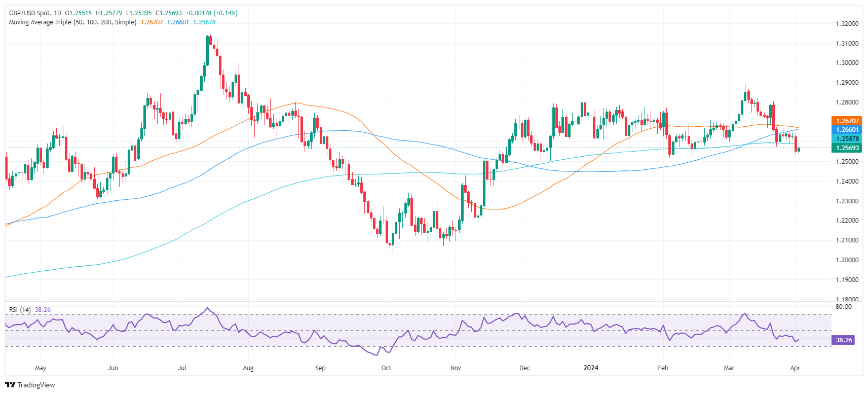This screenshot has height=394, width=868.
Task: Click the TradingView text link
Action: [x=36, y=385]
